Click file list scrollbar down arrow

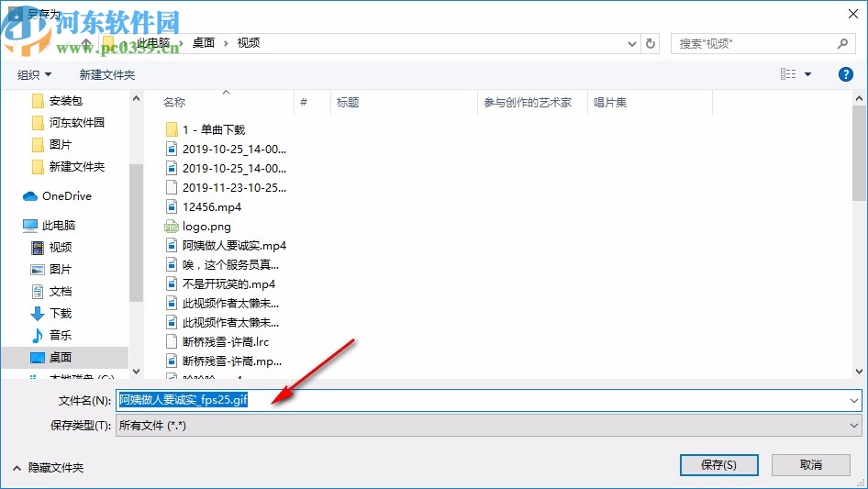tap(859, 371)
